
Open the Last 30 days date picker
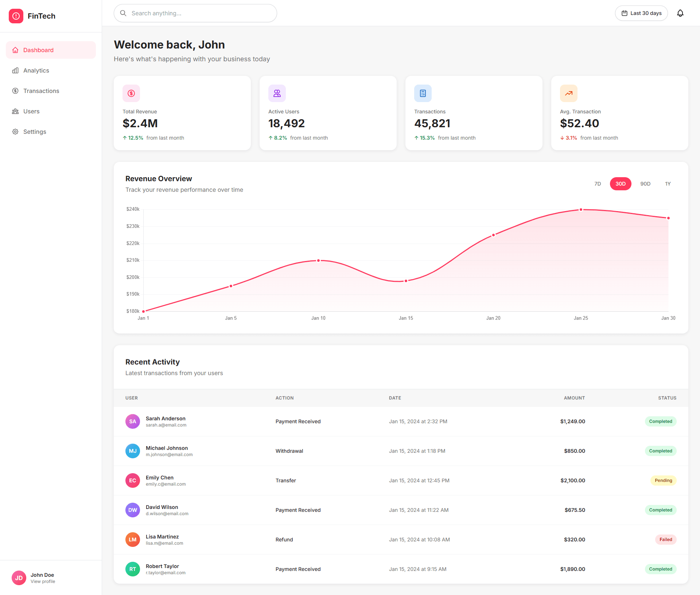[x=641, y=13]
